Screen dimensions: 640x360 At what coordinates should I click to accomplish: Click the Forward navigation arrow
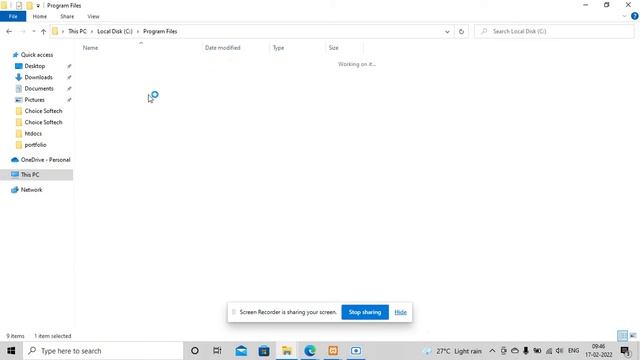(22, 31)
